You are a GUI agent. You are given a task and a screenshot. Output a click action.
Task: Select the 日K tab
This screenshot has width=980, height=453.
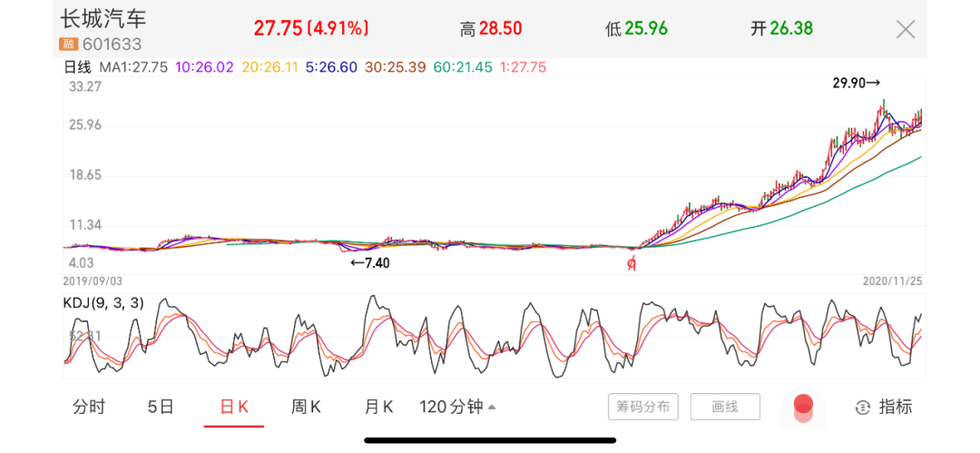click(234, 408)
